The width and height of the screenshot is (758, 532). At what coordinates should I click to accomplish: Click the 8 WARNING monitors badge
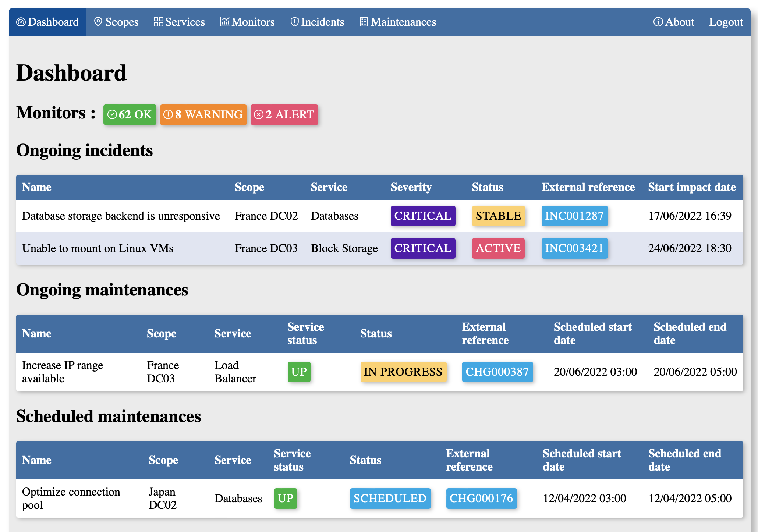click(203, 115)
